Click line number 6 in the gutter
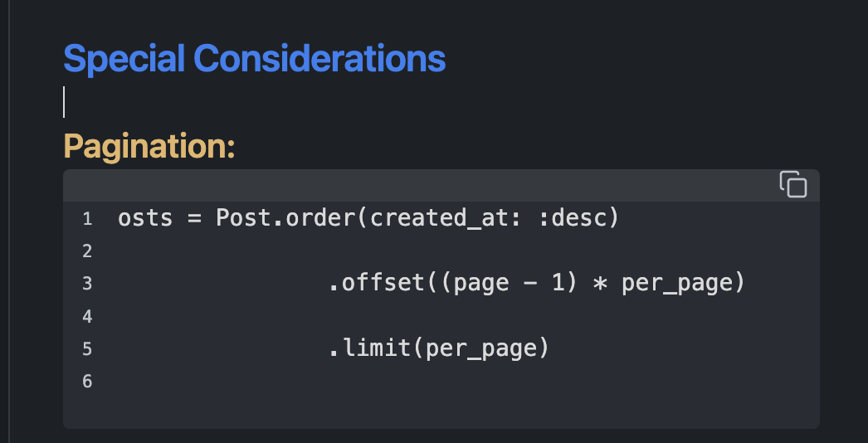 (87, 382)
